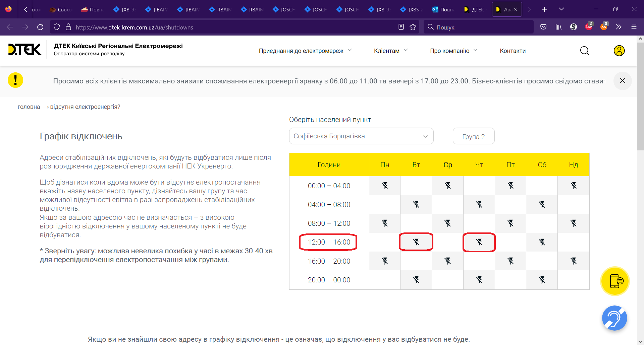Expand the Приєднання до електромереж menu
644x345 pixels.
point(305,51)
